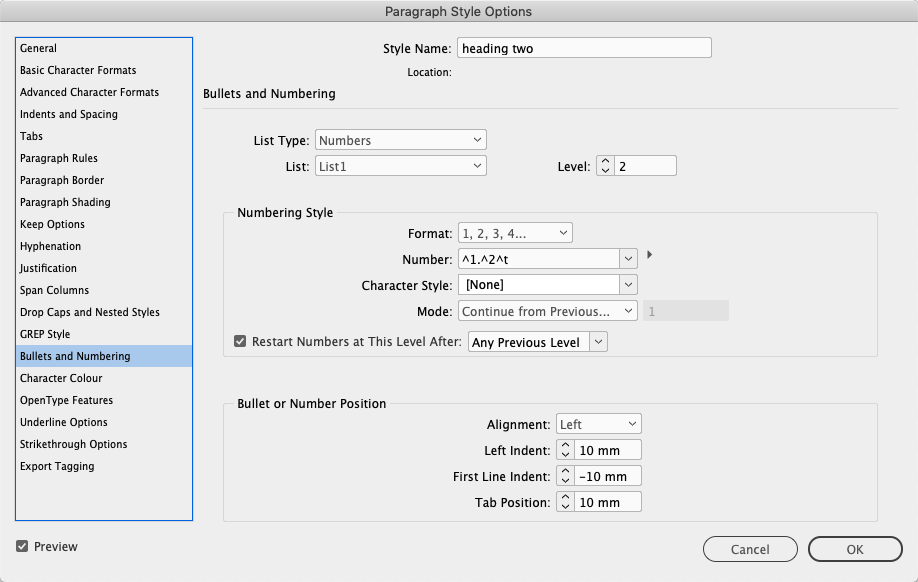Uncheck Restart Numbers at This Level After
Screen dimensions: 918x582
239,341
